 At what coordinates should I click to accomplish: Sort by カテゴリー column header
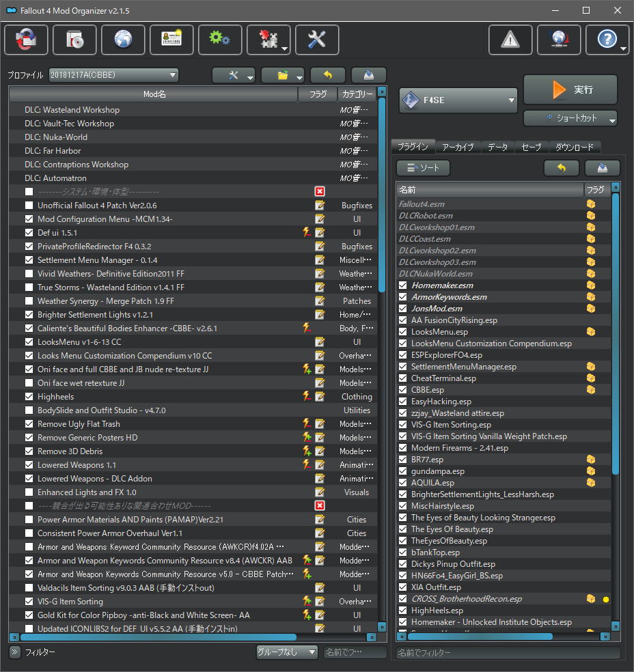(357, 94)
